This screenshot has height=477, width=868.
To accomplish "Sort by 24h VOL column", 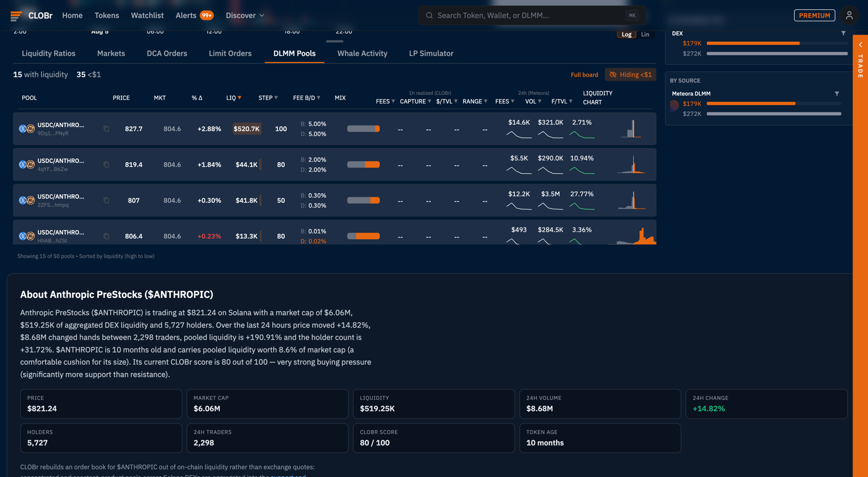I will [x=533, y=101].
